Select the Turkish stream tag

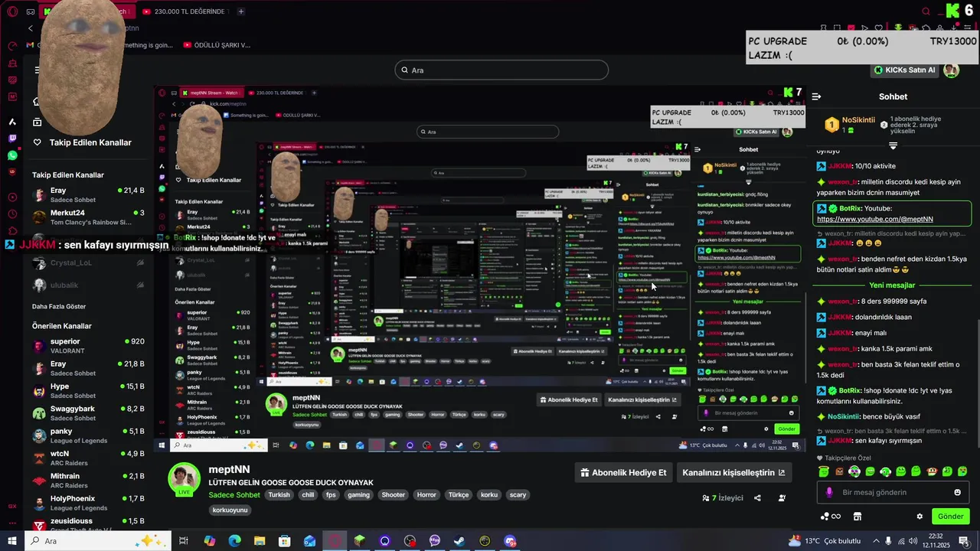(279, 494)
